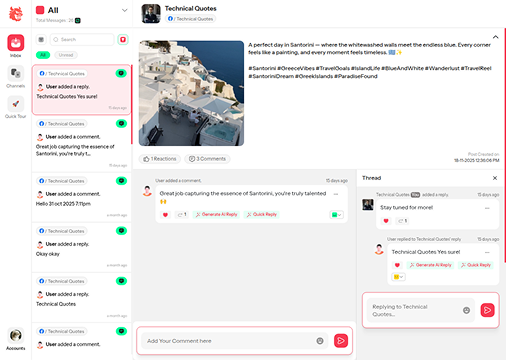Open message 'Hello 31 oct 2025 7:11pm'
Image resolution: width=506 pixels, height=360 pixels.
coord(82,197)
